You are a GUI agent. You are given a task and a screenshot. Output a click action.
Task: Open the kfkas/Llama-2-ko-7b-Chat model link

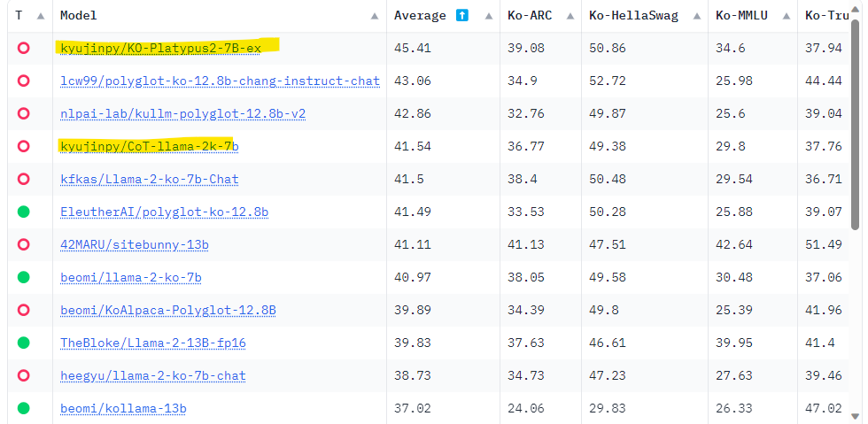tap(150, 179)
